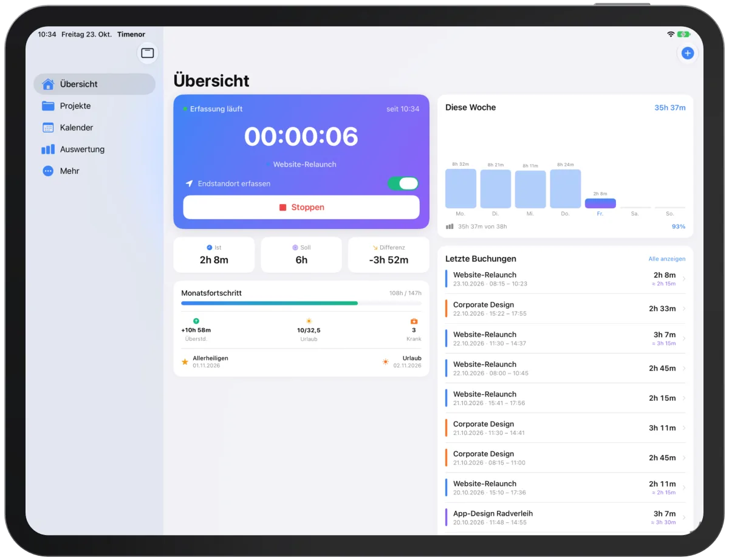The width and height of the screenshot is (729, 560).
Task: Select Friday's bar in Diese Woche chart
Action: pyautogui.click(x=600, y=203)
